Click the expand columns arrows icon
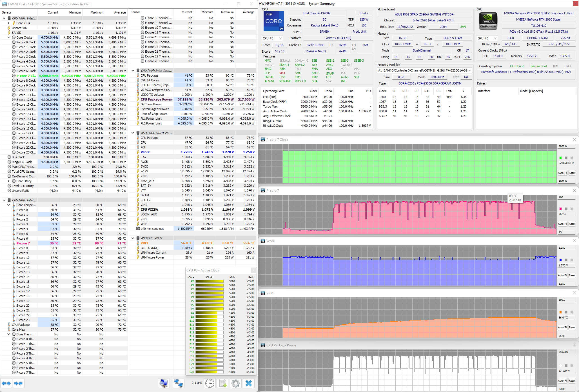579x392 pixels. (6, 383)
